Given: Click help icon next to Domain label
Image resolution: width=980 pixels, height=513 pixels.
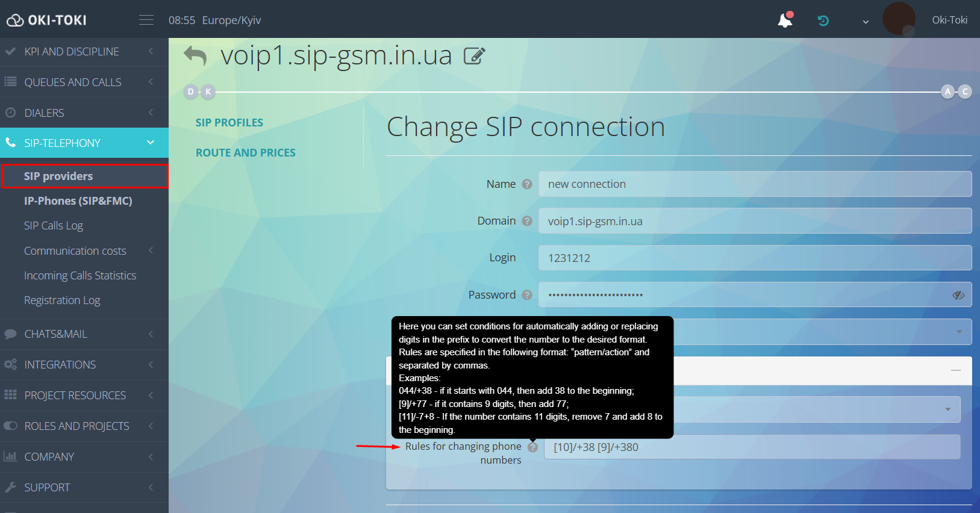Looking at the screenshot, I should pos(527,221).
